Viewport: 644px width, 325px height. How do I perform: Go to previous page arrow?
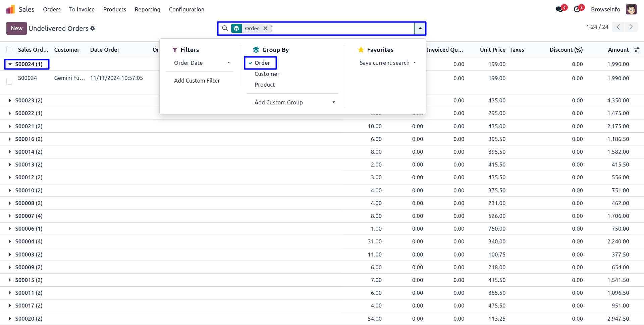coord(618,27)
